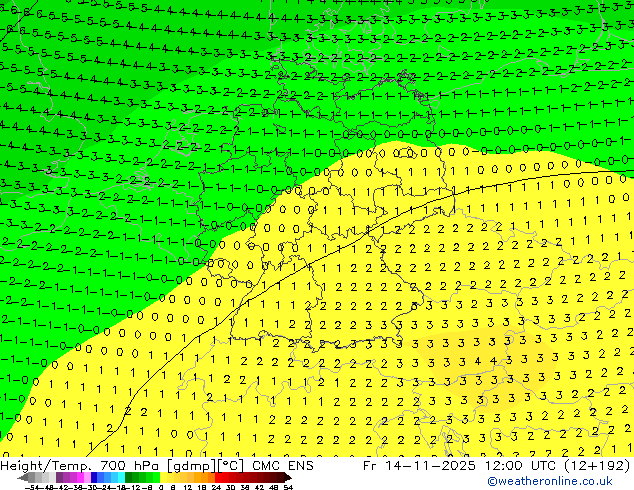Click the '-54' legend scale label
The height and width of the screenshot is (490, 634).
(32, 488)
